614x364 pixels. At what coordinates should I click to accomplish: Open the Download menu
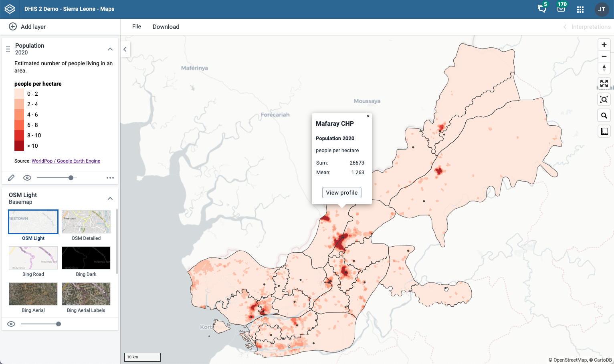(166, 26)
